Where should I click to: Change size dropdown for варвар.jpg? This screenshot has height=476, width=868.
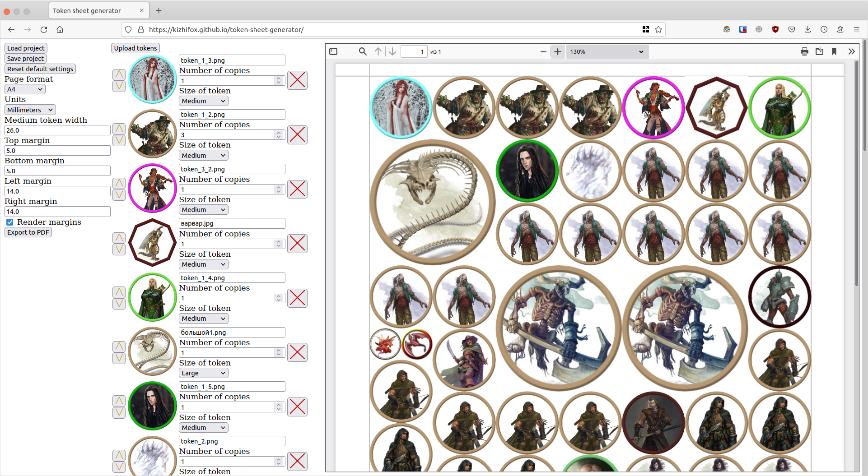(x=204, y=264)
